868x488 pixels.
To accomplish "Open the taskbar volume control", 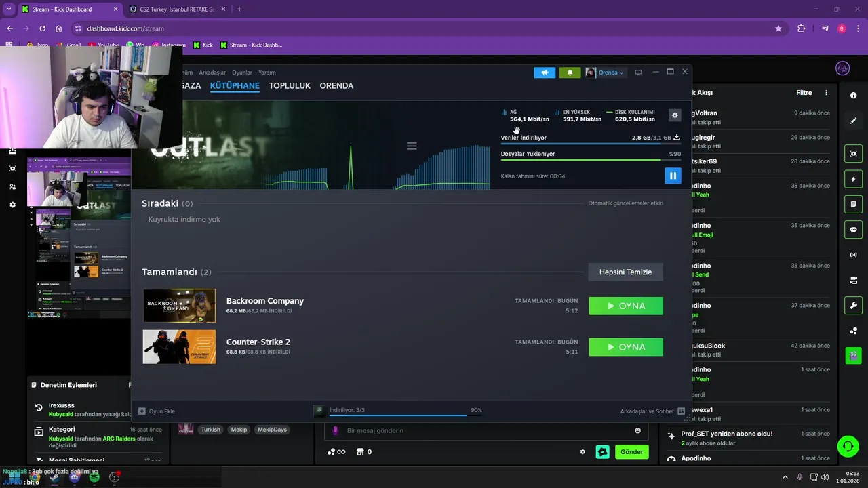I will 825,477.
